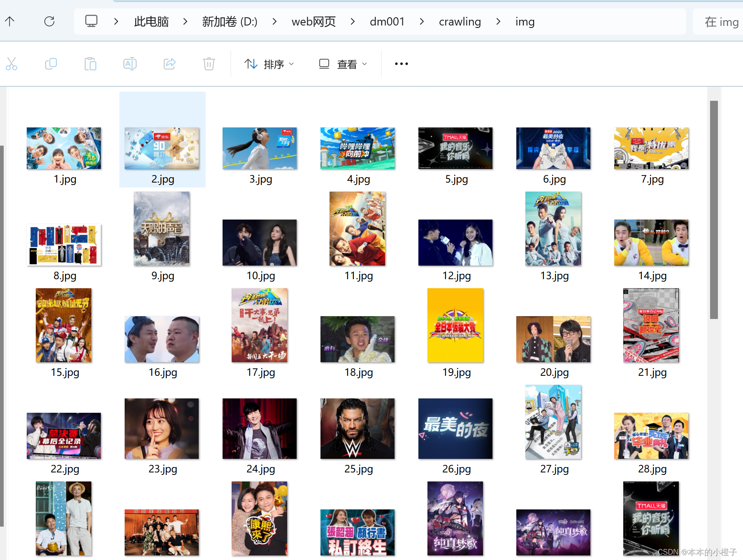Viewport: 743px width, 560px height.
Task: Select thumbnail 10.jpg
Action: tap(260, 243)
